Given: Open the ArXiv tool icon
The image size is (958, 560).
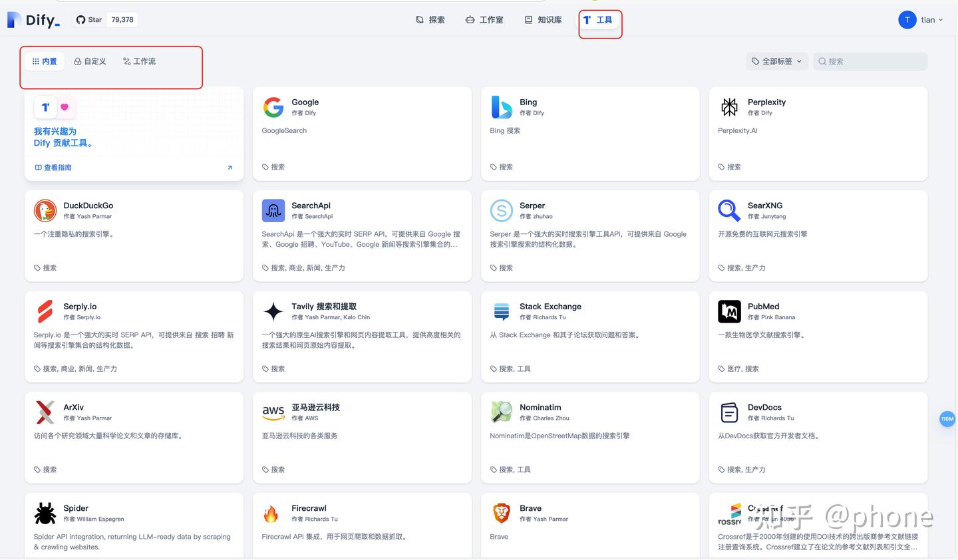Looking at the screenshot, I should [45, 412].
